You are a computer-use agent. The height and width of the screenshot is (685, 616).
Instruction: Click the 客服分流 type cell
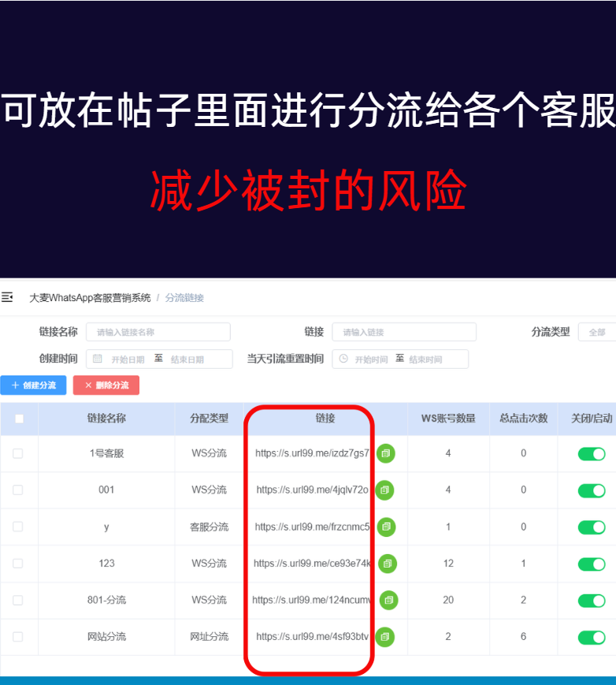[209, 527]
